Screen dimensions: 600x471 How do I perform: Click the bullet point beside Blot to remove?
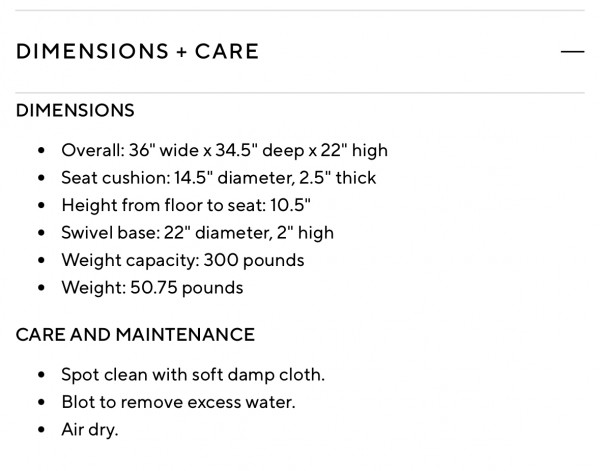click(41, 402)
